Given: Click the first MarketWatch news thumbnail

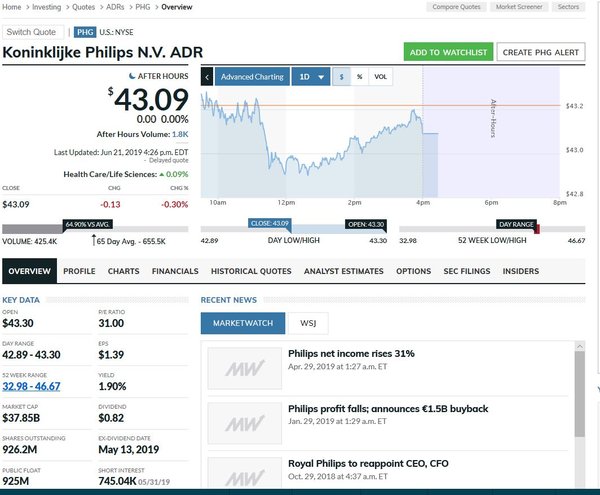Looking at the screenshot, I should (x=238, y=368).
